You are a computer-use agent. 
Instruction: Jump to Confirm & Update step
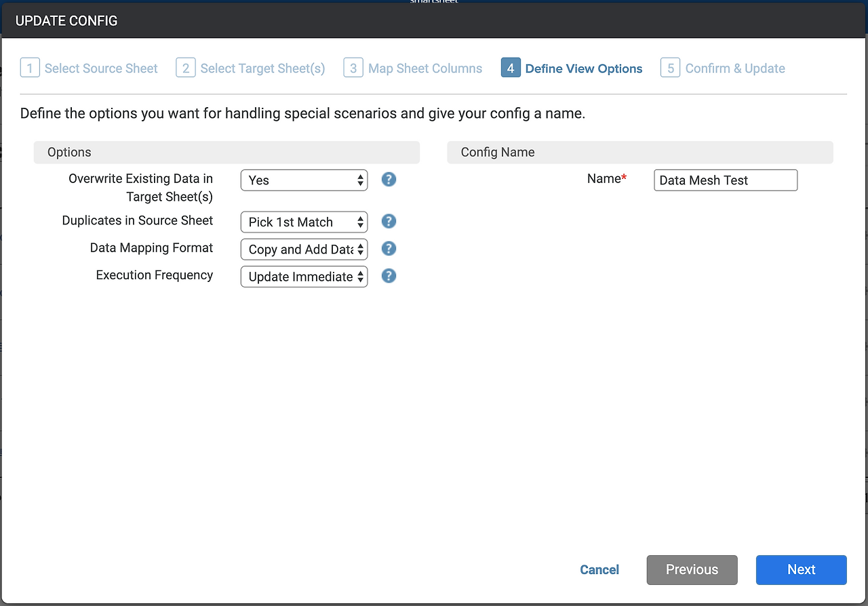click(x=735, y=68)
